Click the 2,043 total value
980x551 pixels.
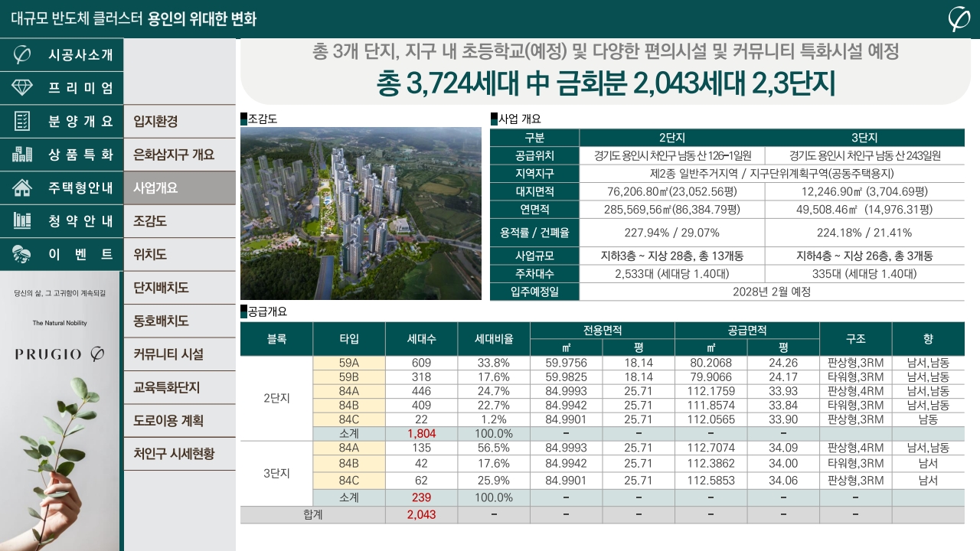pyautogui.click(x=421, y=514)
